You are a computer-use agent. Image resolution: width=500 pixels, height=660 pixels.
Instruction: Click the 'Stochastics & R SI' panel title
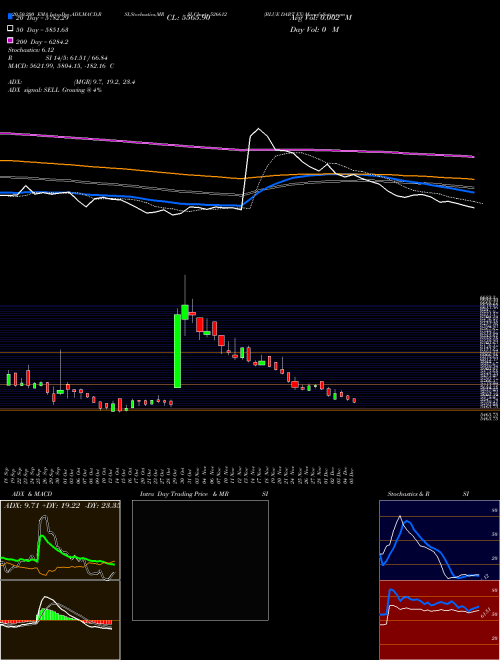pos(428,494)
